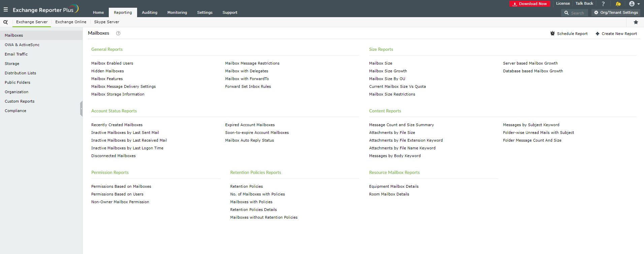Open Org/Tenant Settings

pos(616,13)
